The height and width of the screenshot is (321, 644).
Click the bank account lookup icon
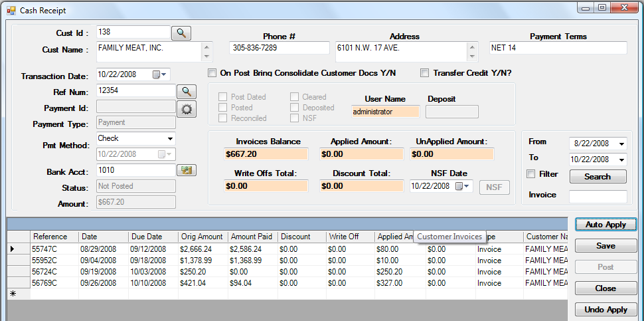pos(187,171)
